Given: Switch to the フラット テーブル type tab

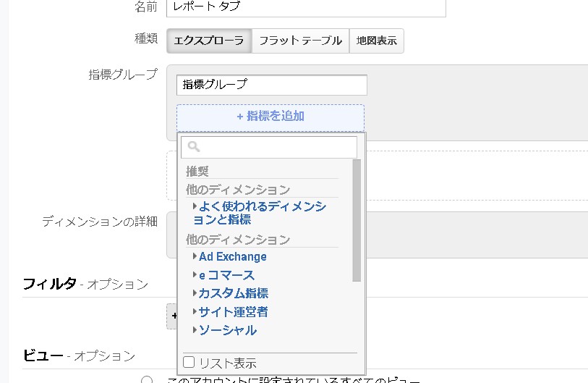Looking at the screenshot, I should (x=300, y=41).
